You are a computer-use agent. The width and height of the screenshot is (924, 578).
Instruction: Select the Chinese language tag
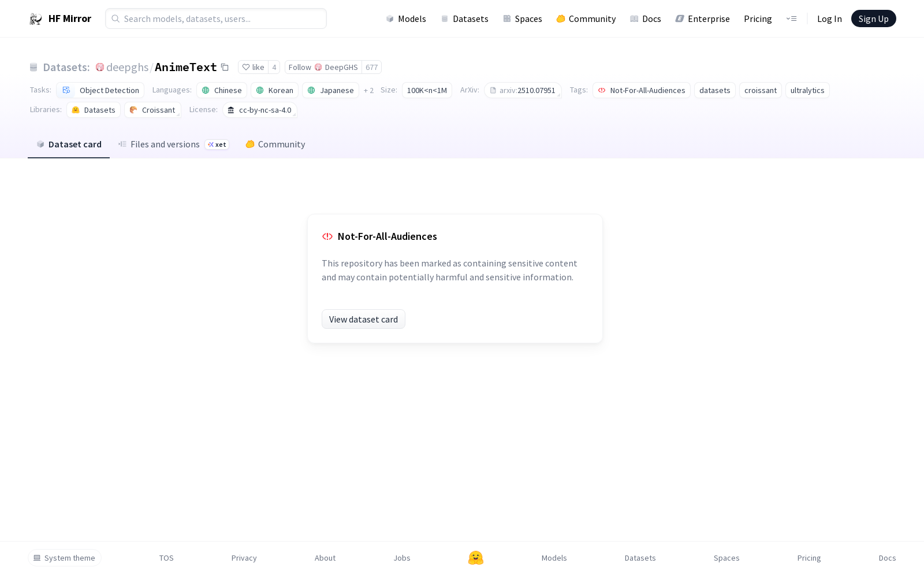tap(222, 90)
